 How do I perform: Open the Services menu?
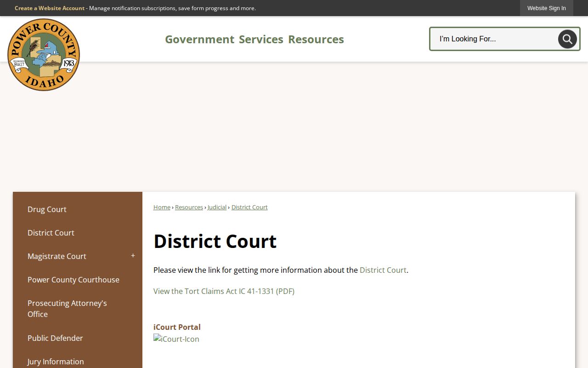click(x=261, y=39)
